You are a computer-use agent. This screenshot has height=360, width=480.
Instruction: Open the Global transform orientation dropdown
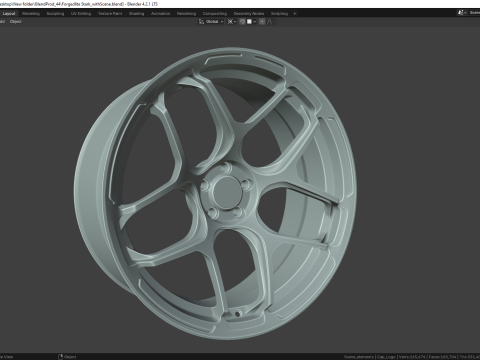[x=211, y=22]
